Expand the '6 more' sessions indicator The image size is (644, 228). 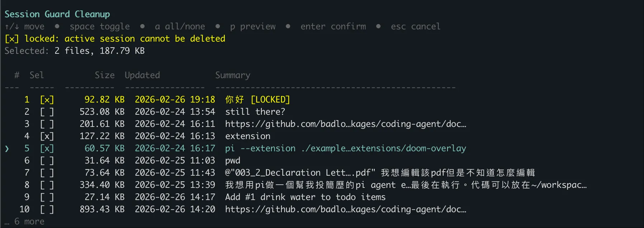[29, 222]
